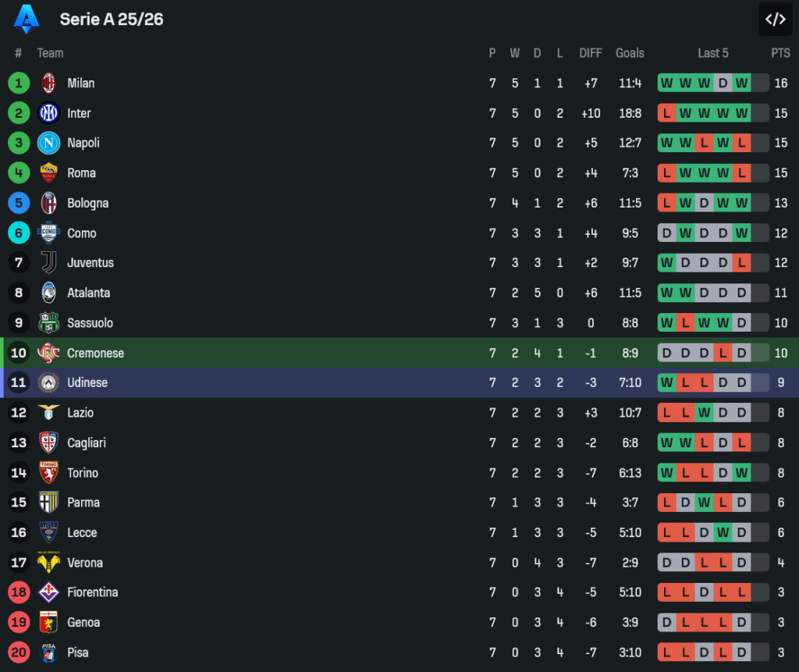Click Genoa's red position 19 badge
Viewport: 799px width, 672px height.
pos(19,623)
